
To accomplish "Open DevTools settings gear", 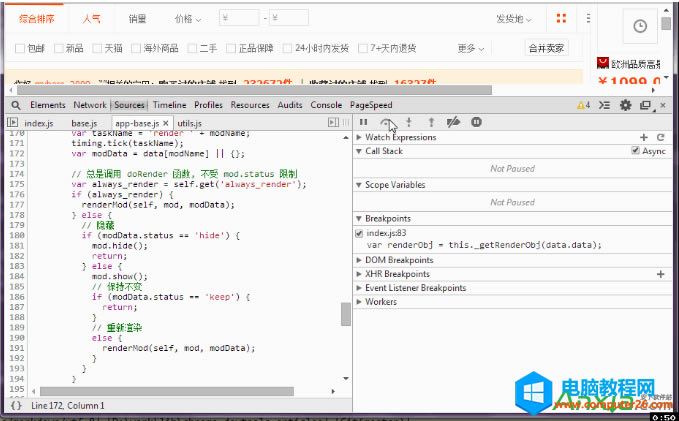I will coord(626,105).
